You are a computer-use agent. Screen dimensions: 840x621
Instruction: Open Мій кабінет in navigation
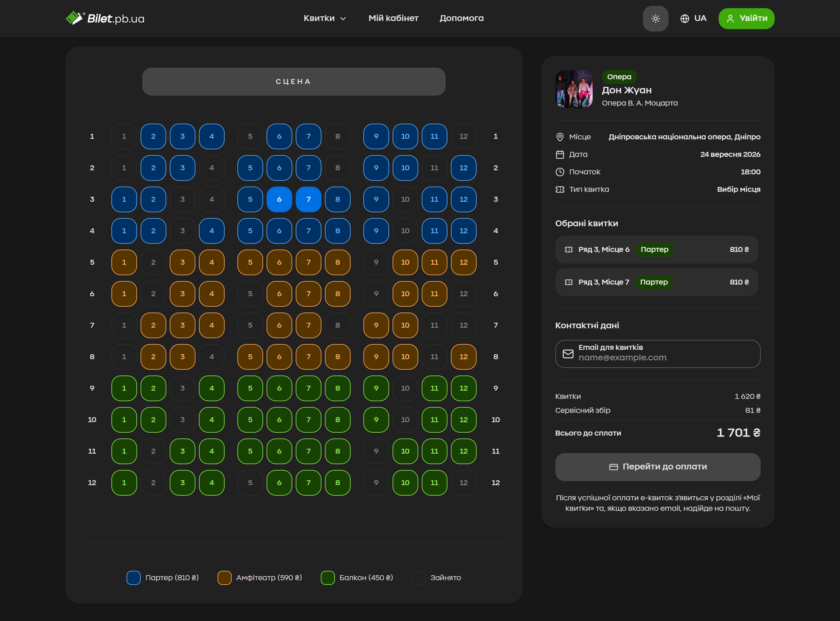tap(393, 18)
